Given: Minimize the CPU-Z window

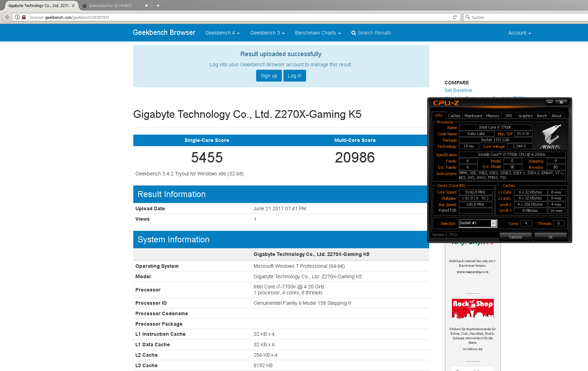Looking at the screenshot, I should click(x=550, y=102).
